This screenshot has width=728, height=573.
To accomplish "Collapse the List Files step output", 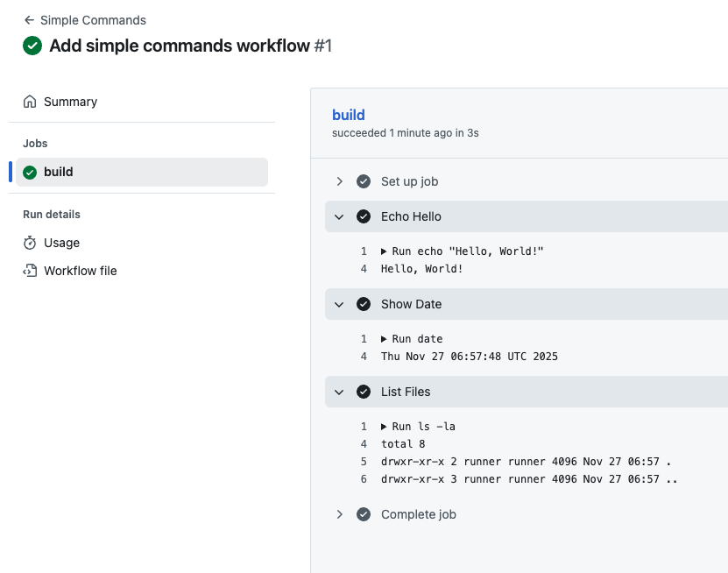I will click(340, 392).
